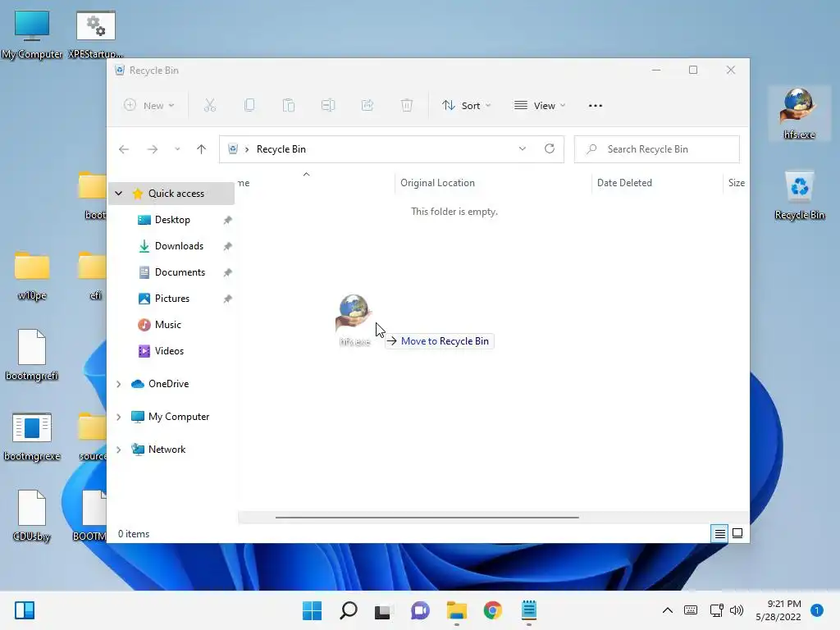Switch to details view layout icon

[x=719, y=533]
